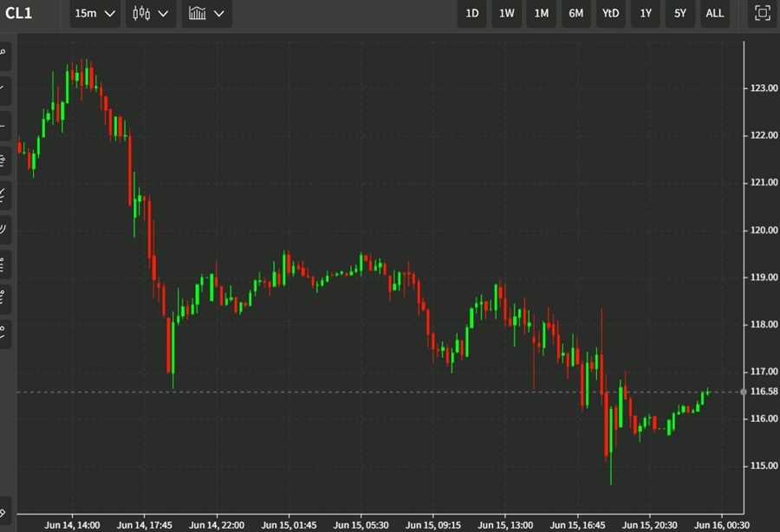Viewport: 780px width, 532px height.
Task: Click the Jun 14, 14:00 time label
Action: 72,525
